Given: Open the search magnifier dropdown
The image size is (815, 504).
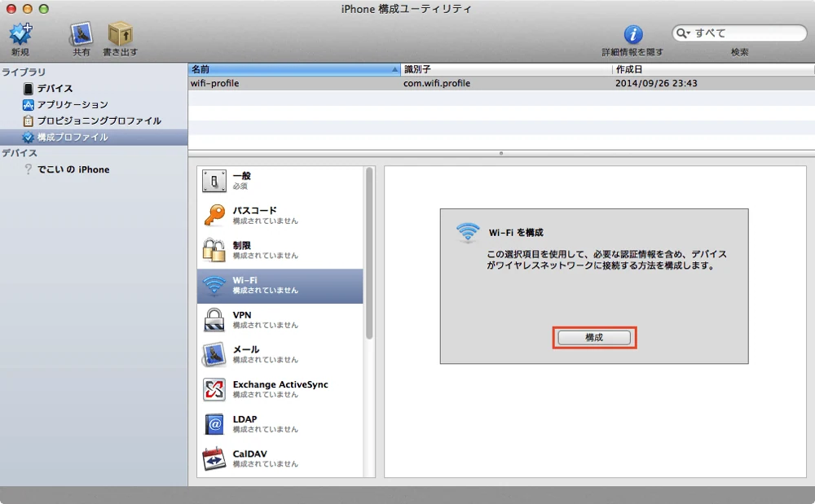Looking at the screenshot, I should (682, 33).
